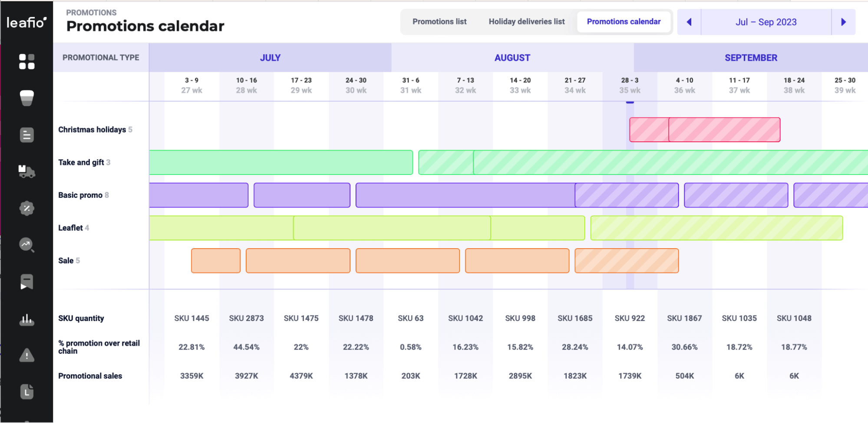
Task: Open the bar chart reports icon
Action: [x=26, y=320]
